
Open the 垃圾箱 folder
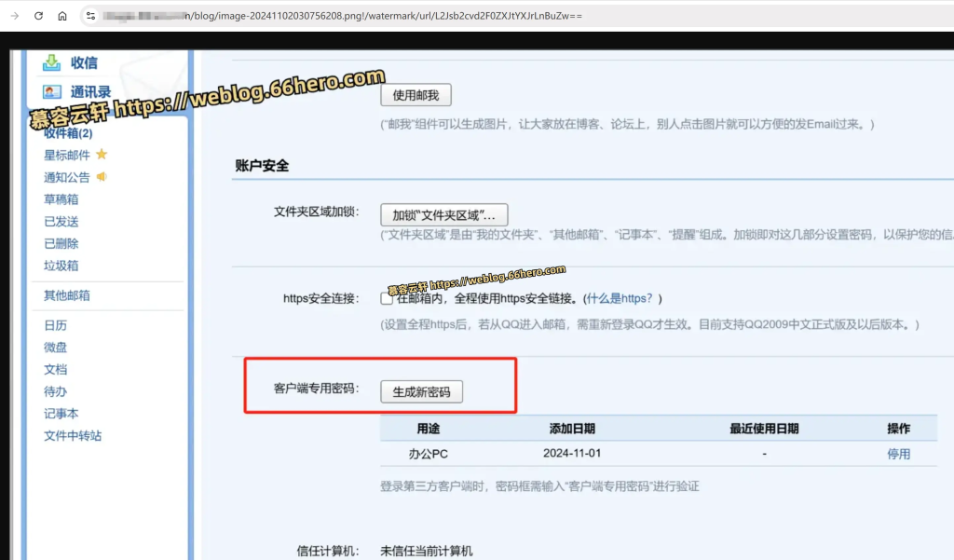[x=61, y=266]
